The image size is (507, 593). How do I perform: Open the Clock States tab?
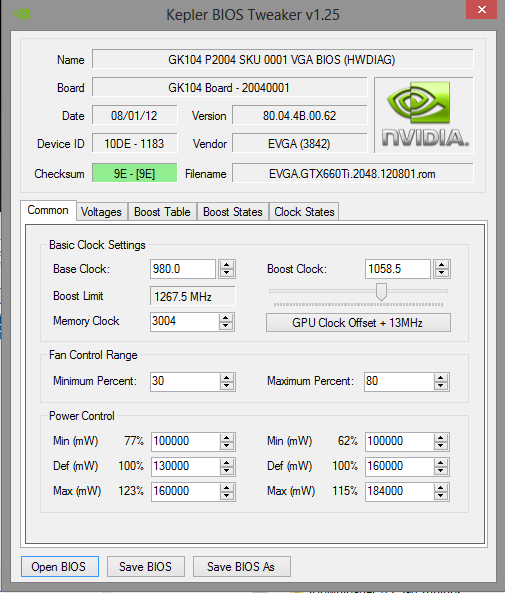tap(304, 212)
